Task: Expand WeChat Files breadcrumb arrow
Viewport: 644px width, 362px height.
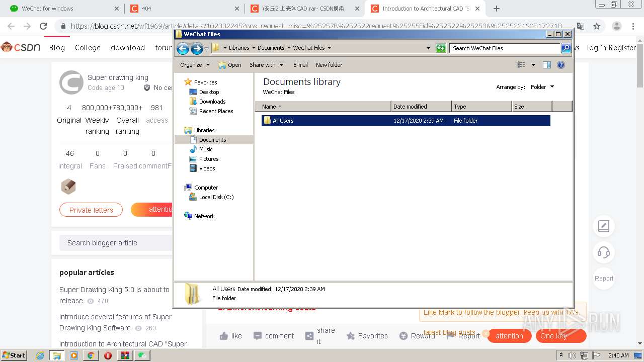Action: pos(329,48)
